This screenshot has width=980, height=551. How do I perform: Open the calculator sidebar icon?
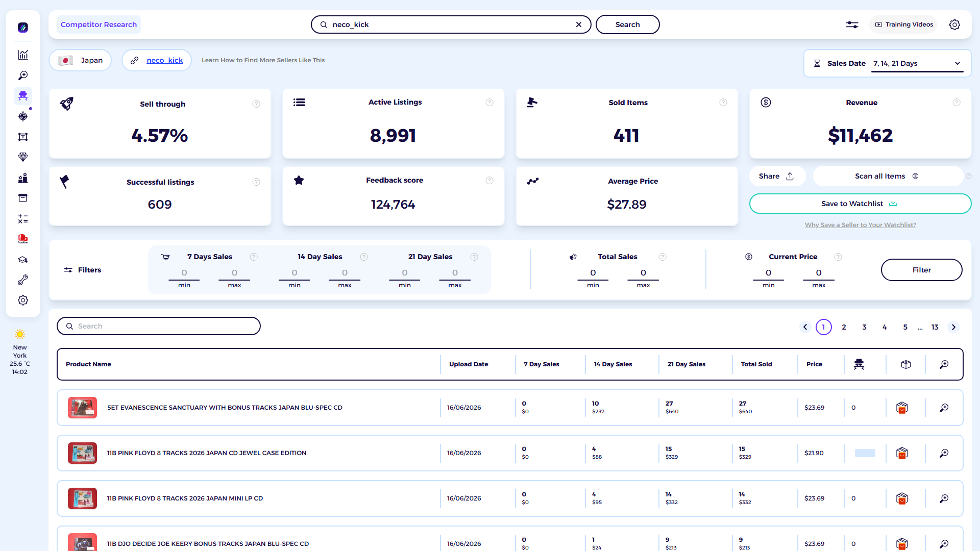pyautogui.click(x=23, y=219)
